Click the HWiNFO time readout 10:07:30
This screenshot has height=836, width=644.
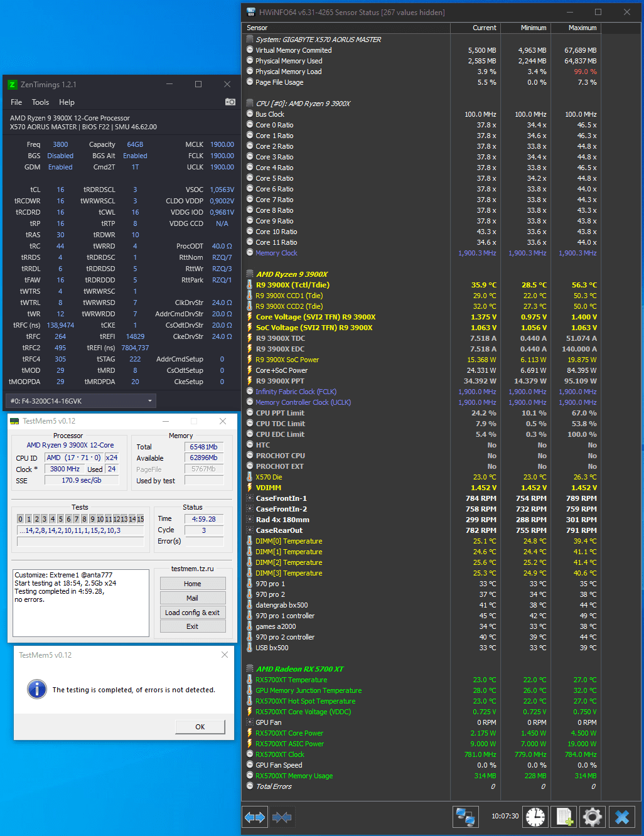pyautogui.click(x=505, y=817)
